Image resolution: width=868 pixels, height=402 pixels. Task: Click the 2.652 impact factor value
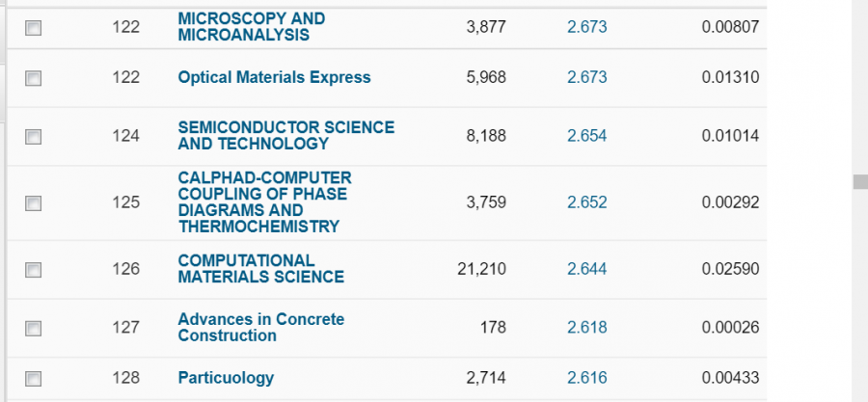tap(586, 202)
